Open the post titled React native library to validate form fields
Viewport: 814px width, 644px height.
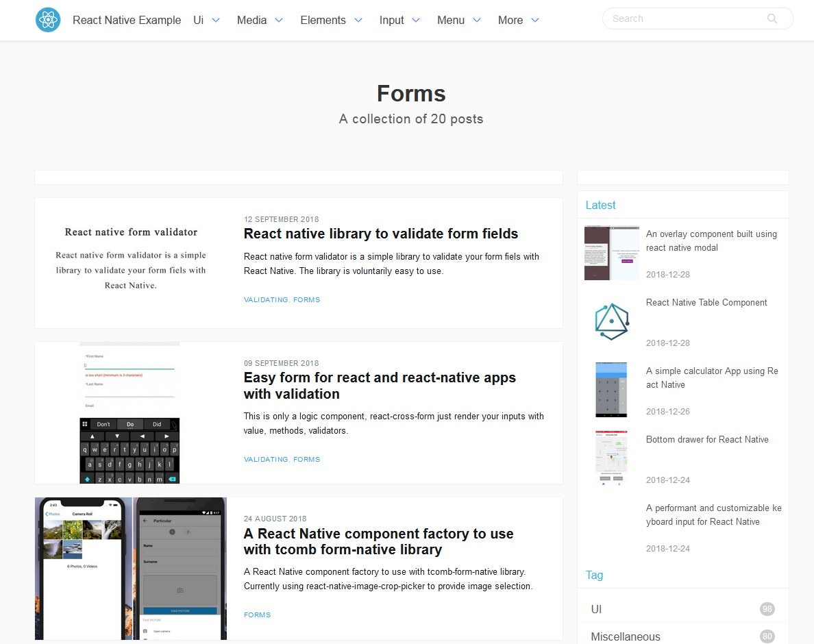click(x=381, y=234)
